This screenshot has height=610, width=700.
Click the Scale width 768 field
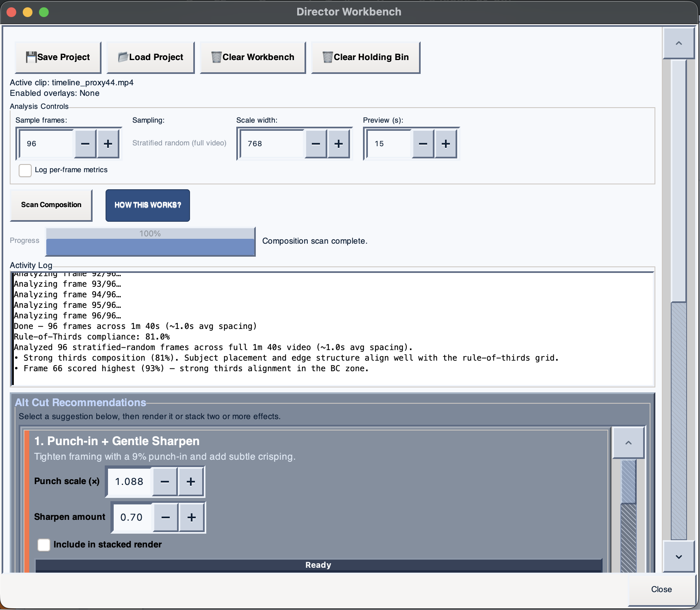272,144
